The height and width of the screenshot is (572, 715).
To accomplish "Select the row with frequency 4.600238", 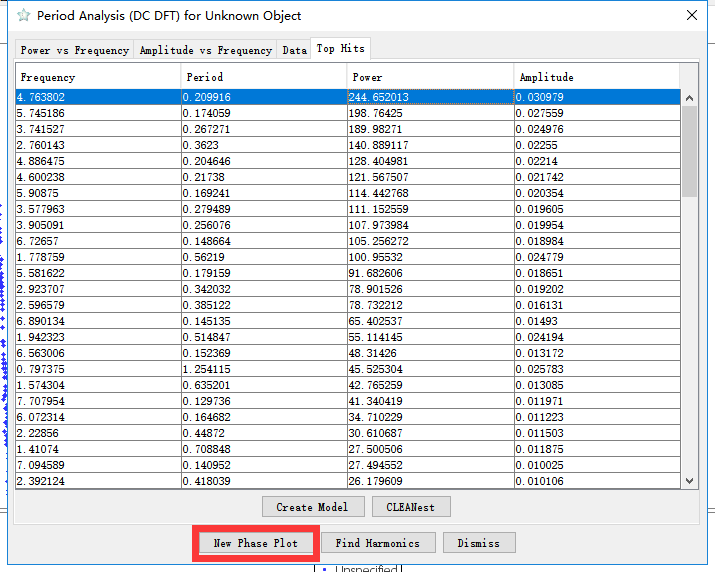I will click(348, 177).
